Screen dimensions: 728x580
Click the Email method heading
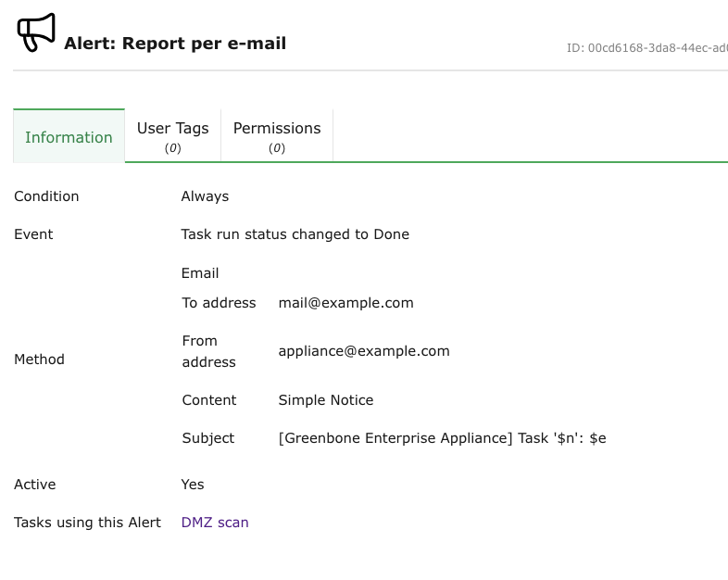coord(200,273)
